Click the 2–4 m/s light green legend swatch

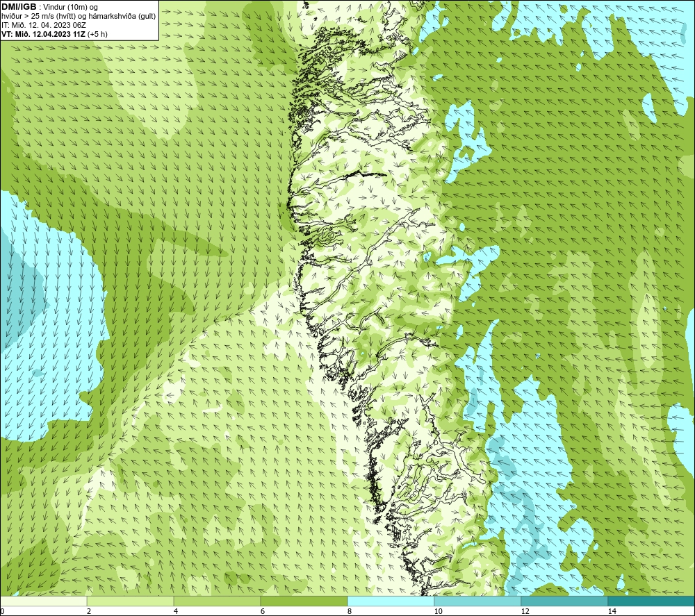coord(131,601)
